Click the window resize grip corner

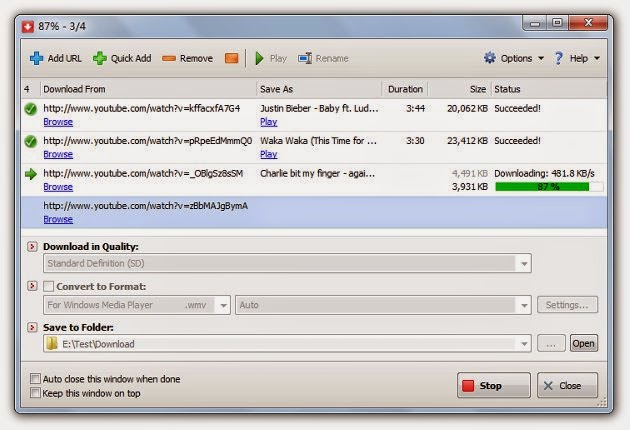(602, 403)
